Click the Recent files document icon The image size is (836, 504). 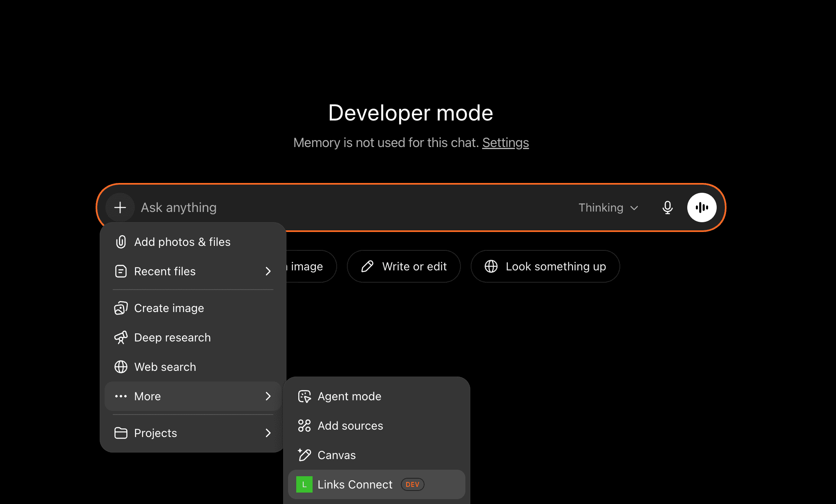(121, 271)
